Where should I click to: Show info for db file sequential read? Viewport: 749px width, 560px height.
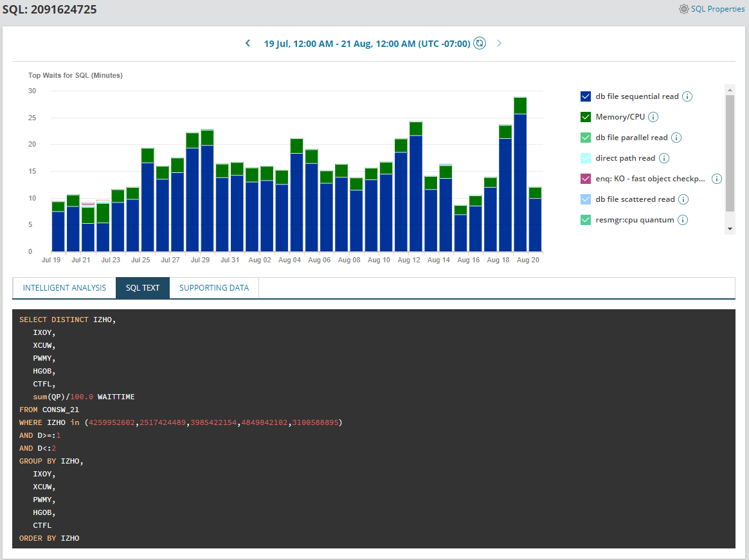coord(687,96)
